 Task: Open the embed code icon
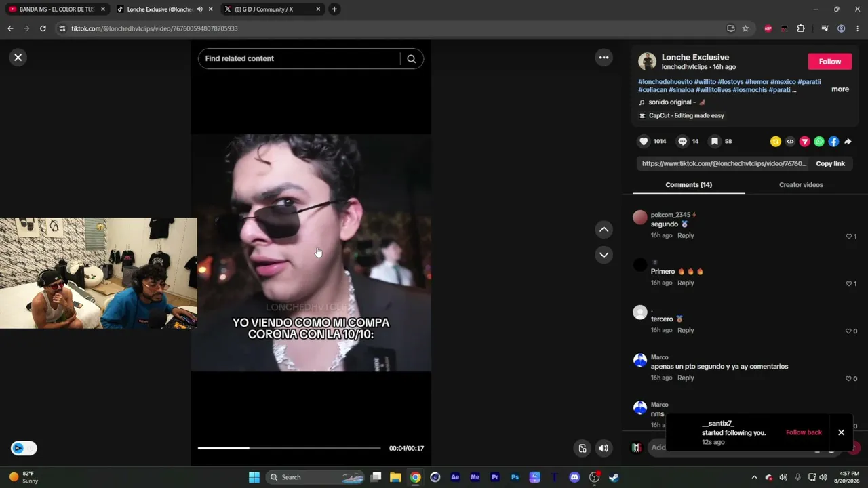[x=790, y=142]
